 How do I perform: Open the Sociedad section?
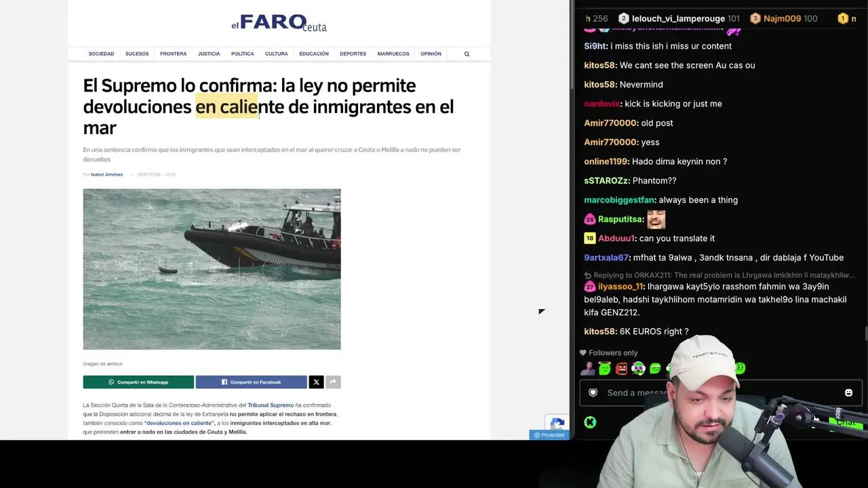point(101,54)
